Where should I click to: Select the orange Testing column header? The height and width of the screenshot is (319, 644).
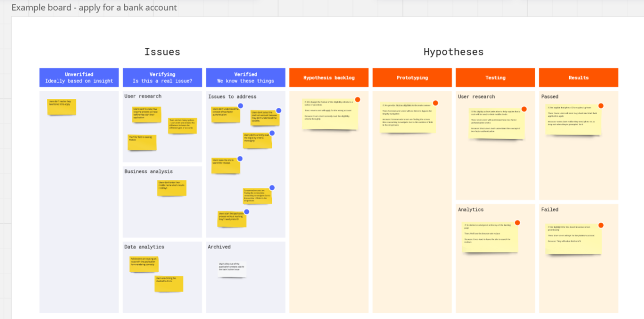point(495,78)
